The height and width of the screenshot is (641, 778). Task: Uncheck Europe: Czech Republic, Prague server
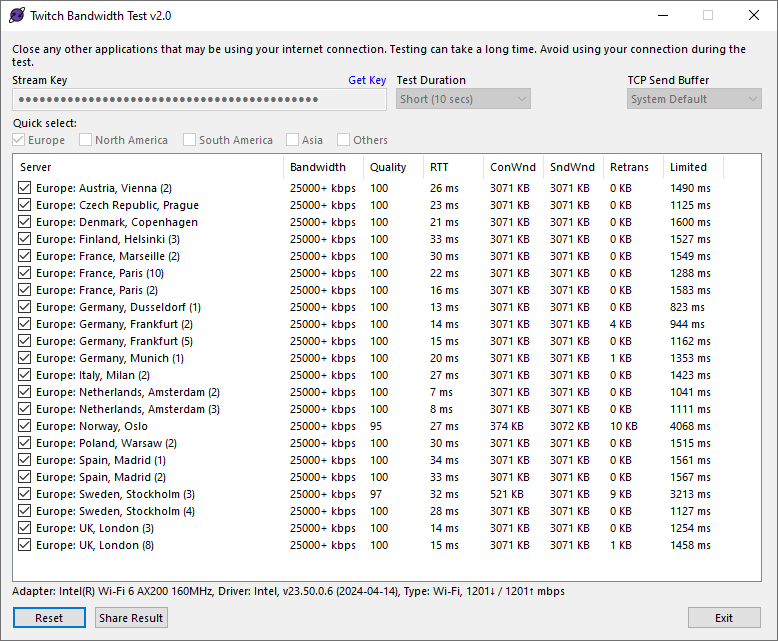24,205
